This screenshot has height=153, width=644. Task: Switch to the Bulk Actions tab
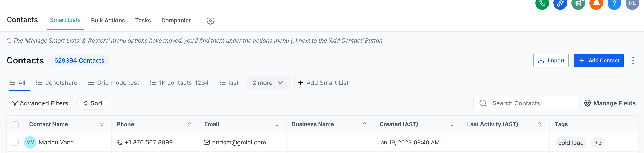tap(108, 21)
